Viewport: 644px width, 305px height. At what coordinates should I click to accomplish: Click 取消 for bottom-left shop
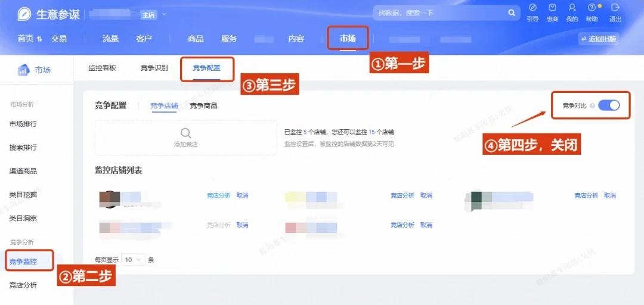point(242,225)
